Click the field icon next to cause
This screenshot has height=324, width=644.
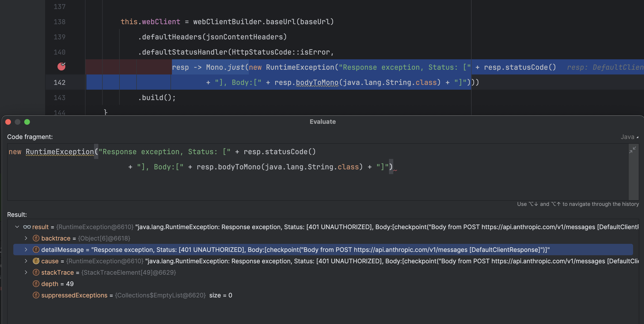pos(36,261)
